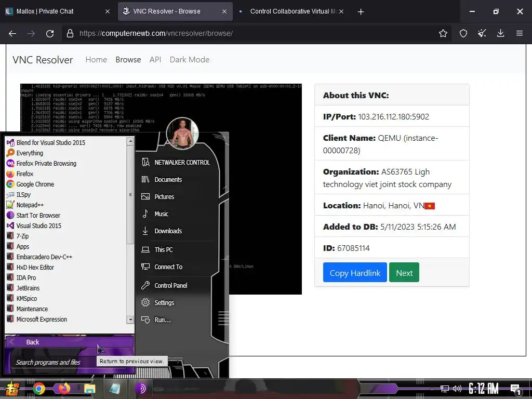Click the Browse link in VNC Resolver
This screenshot has width=532, height=399.
128,60
